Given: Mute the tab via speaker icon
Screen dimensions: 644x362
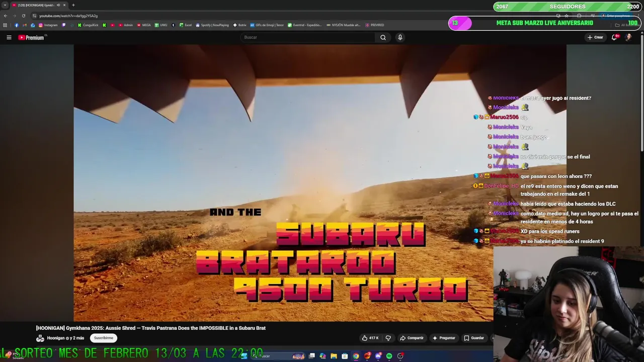Looking at the screenshot, I should pyautogui.click(x=58, y=5).
